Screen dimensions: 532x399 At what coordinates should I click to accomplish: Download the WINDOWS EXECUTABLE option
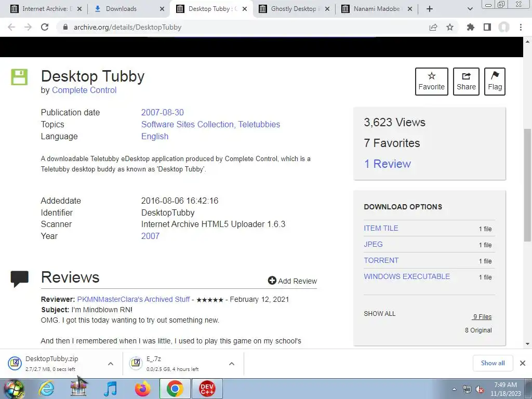tap(407, 276)
